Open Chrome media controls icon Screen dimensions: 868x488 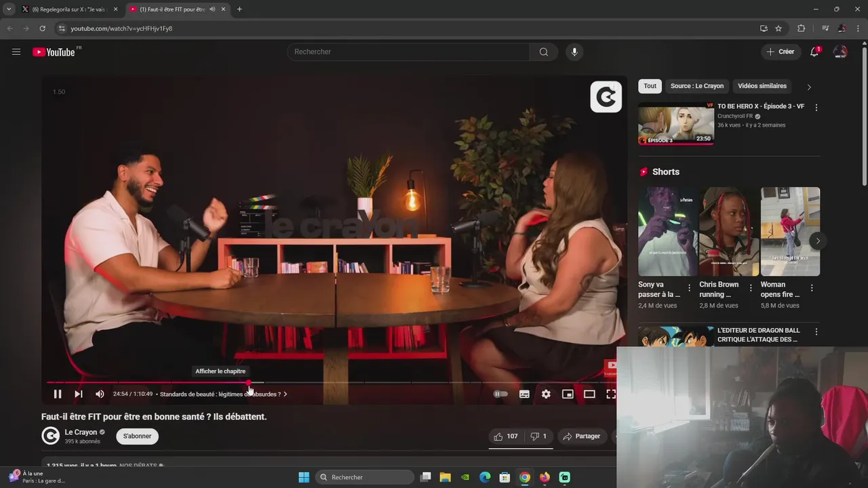825,28
